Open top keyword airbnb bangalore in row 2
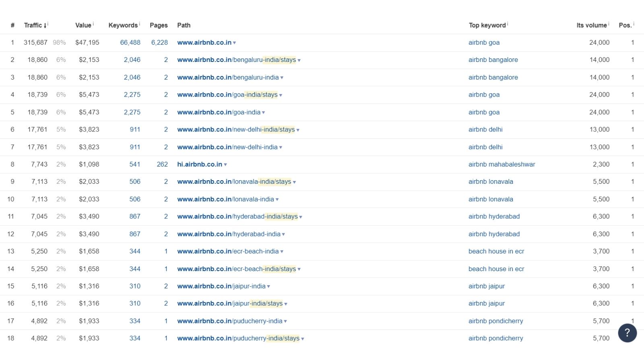Image resolution: width=644 pixels, height=362 pixels. pos(493,60)
